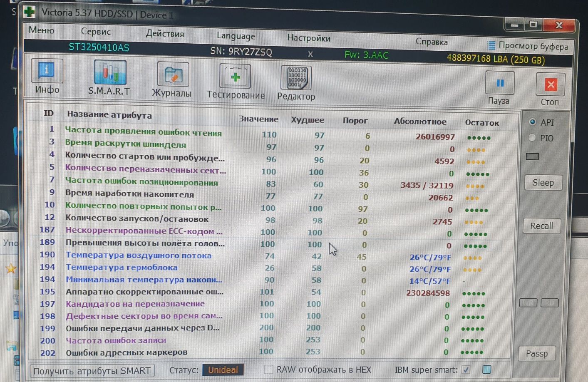This screenshot has height=382, width=588.
Task: Click the Unideal status indicator
Action: tap(223, 370)
